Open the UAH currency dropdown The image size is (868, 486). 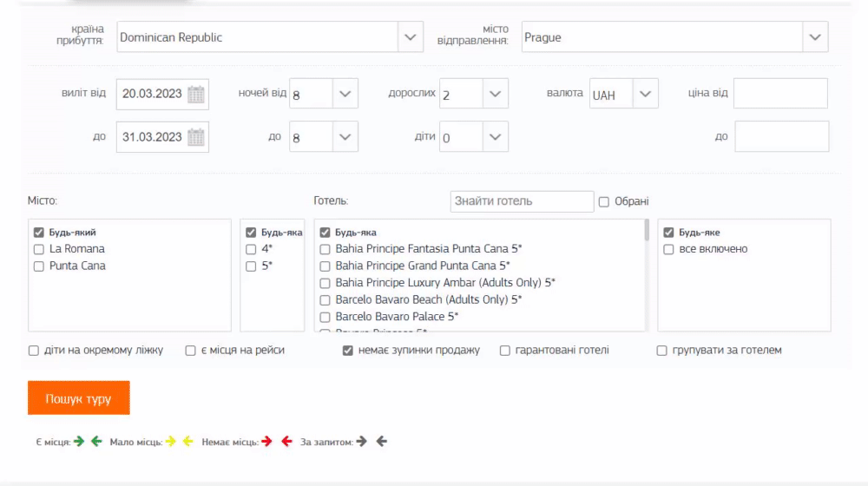click(645, 94)
